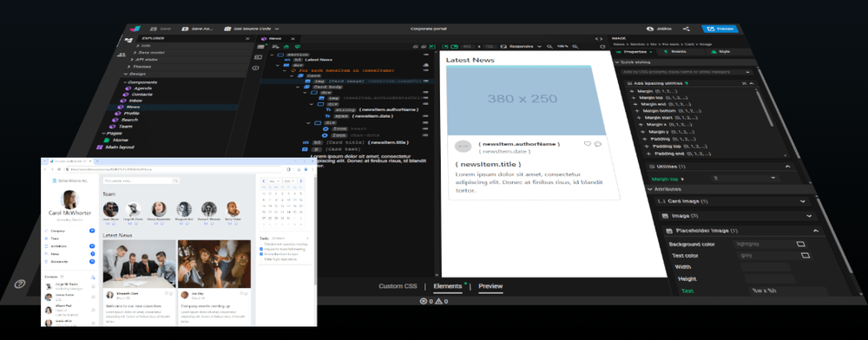The image size is (868, 340).
Task: Click the green comment icon in the tree toolbar
Action: 297,47
